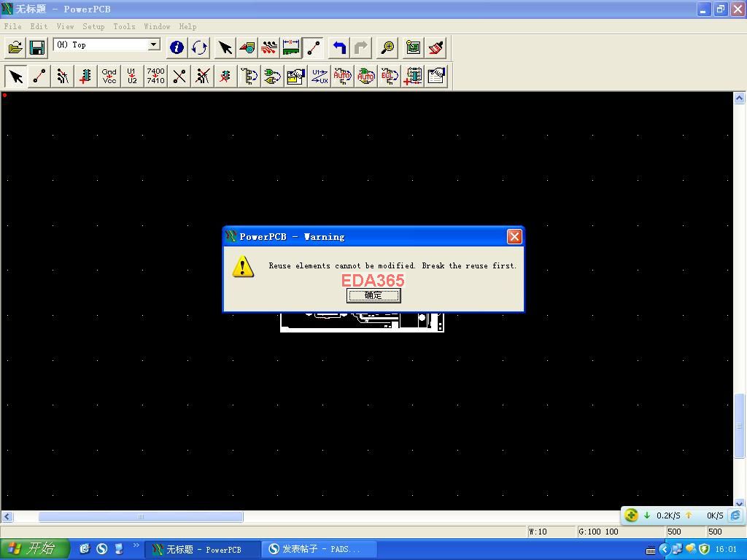The width and height of the screenshot is (747, 560).
Task: Open the Tools menu
Action: pos(124,27)
